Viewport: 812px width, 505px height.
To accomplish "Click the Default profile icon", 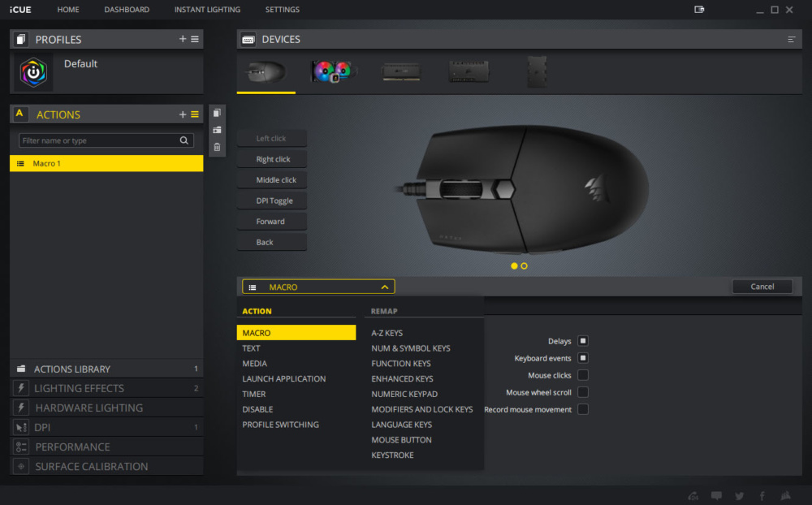I will (x=33, y=72).
